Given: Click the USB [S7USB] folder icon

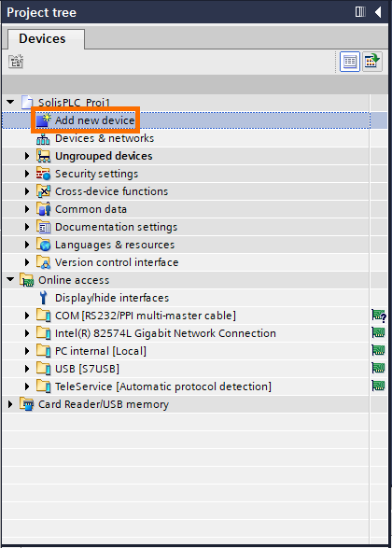Looking at the screenshot, I should pyautogui.click(x=44, y=369).
